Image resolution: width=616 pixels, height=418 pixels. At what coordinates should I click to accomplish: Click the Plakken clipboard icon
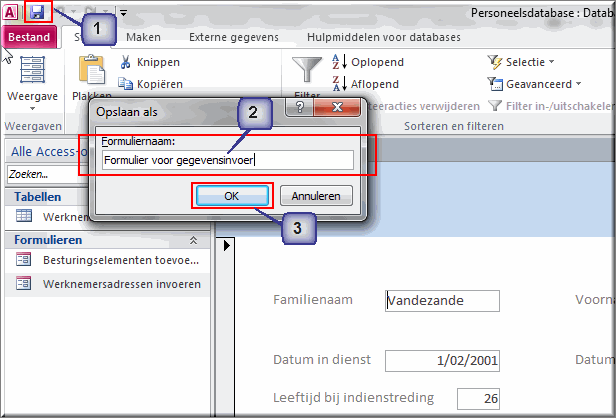tap(92, 70)
